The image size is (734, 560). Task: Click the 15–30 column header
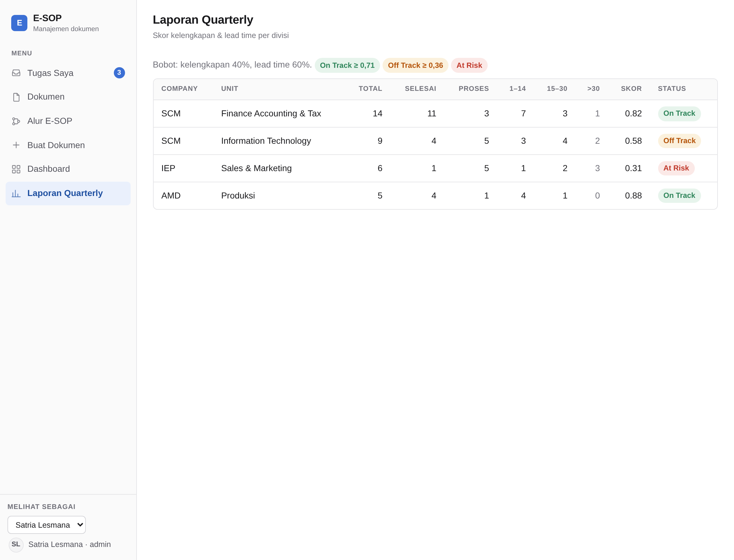[x=557, y=89]
